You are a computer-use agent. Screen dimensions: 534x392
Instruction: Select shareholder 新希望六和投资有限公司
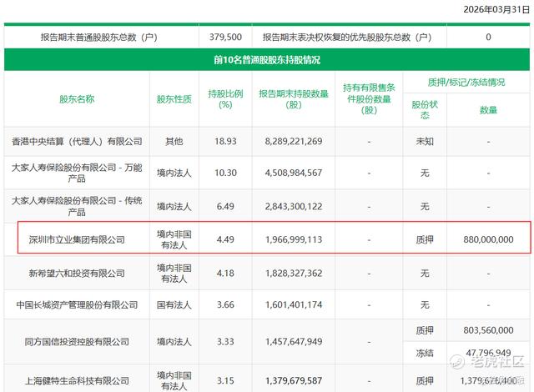pos(77,274)
